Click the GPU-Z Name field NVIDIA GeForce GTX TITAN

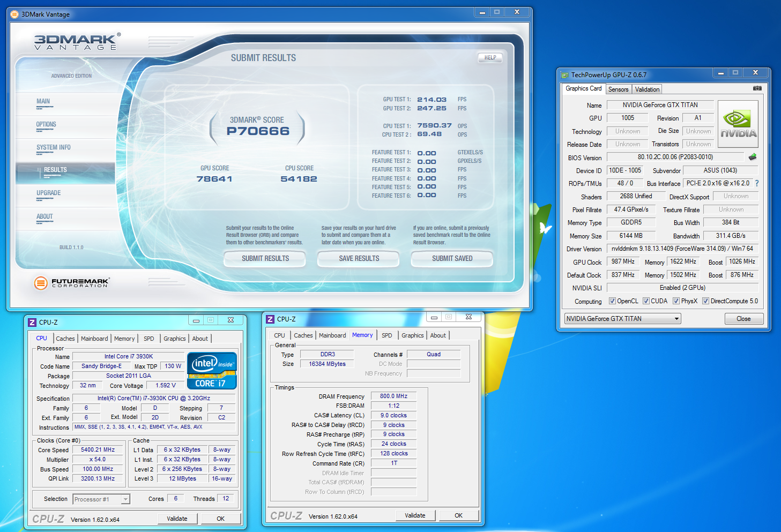pyautogui.click(x=660, y=105)
